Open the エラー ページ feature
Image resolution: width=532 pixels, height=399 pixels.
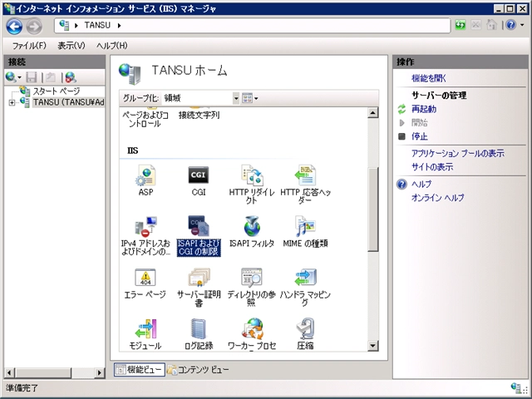tap(145, 283)
